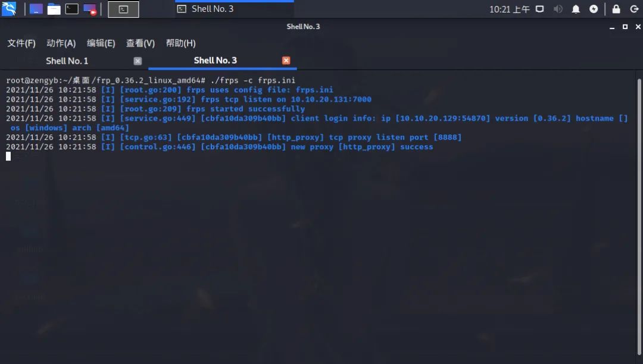Open the power manager tray icon

click(594, 9)
